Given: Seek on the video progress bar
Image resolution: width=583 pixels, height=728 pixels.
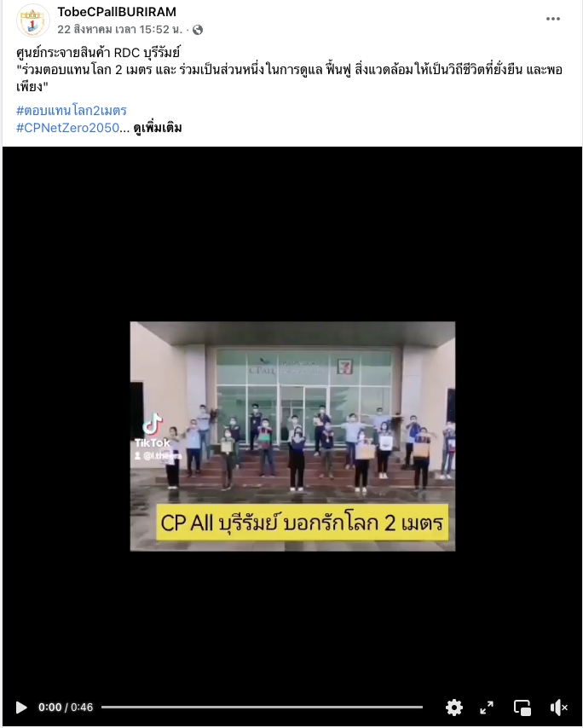Looking at the screenshot, I should [262, 707].
